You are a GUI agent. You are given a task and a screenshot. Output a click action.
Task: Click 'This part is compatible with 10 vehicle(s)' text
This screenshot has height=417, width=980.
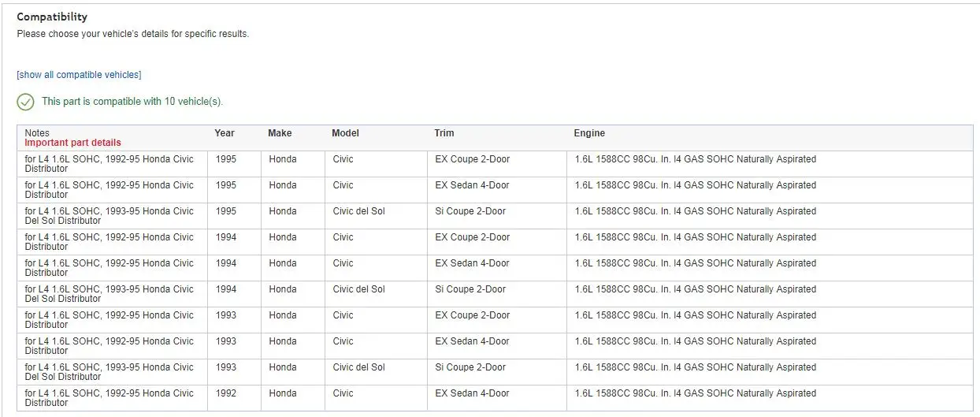[132, 102]
